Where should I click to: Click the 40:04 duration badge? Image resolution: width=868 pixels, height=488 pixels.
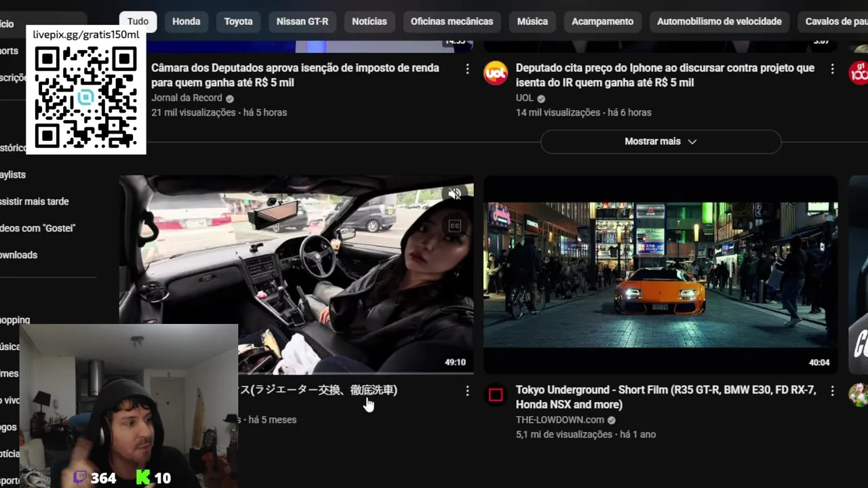click(x=819, y=363)
